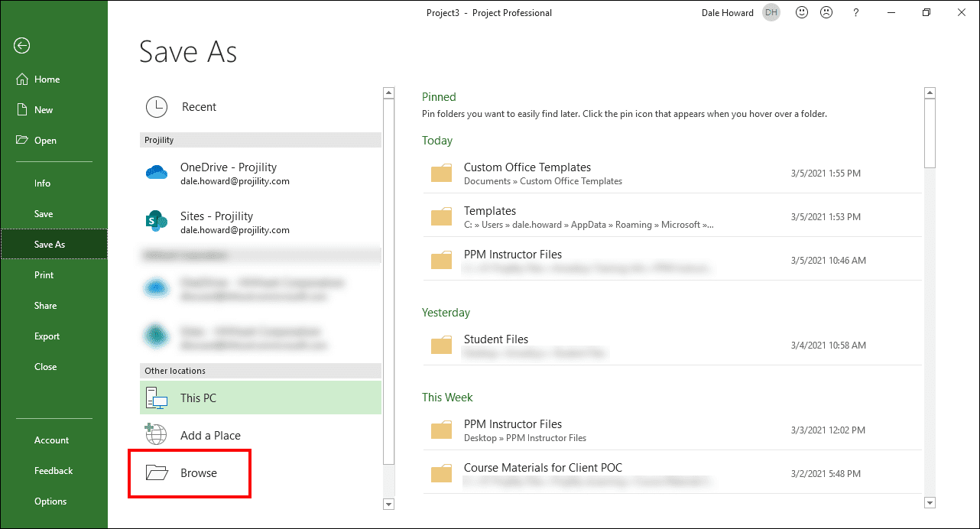Click the locations list scroll up arrow
The width and height of the screenshot is (980, 529).
point(388,93)
